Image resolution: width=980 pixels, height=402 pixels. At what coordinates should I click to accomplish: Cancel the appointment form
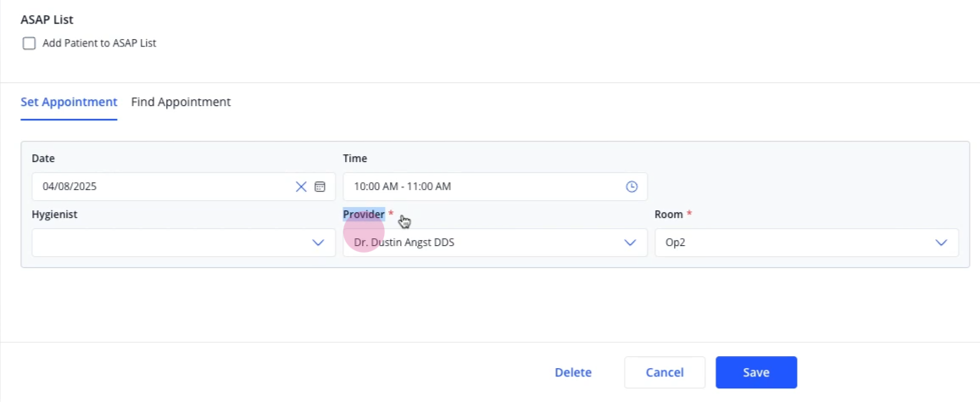point(665,372)
